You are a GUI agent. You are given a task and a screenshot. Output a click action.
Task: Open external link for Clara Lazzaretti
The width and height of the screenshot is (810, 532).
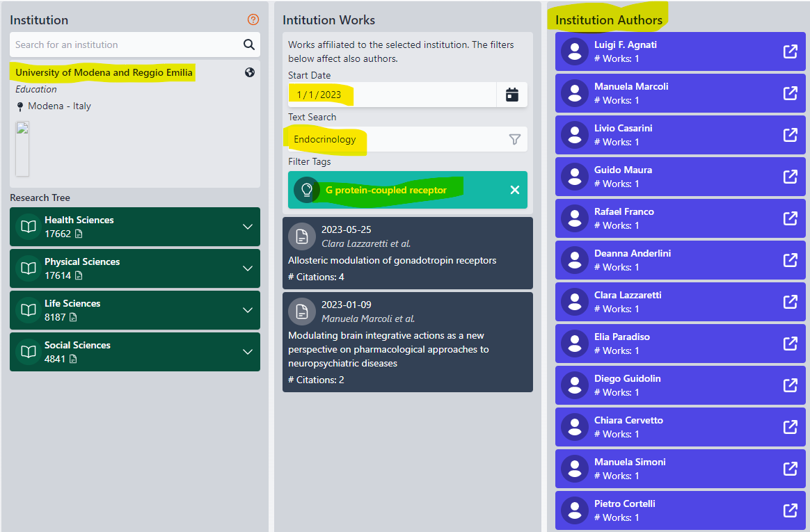point(791,302)
